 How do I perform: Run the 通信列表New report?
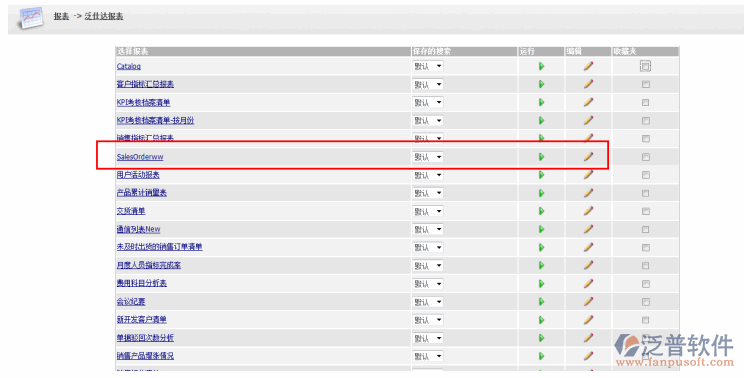[541, 230]
